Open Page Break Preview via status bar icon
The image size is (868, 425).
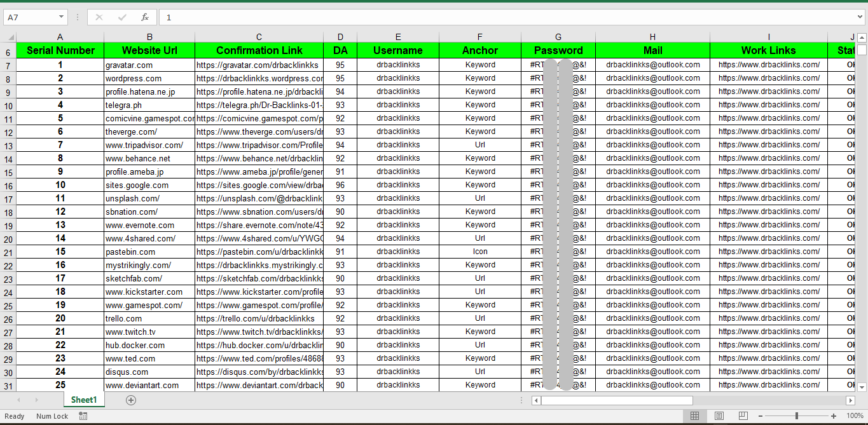(x=742, y=416)
